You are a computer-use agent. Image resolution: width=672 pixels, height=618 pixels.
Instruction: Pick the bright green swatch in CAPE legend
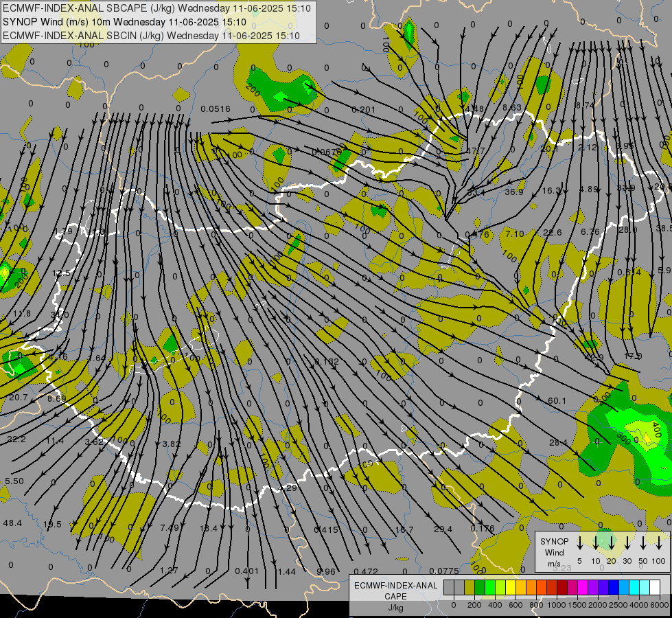(490, 587)
